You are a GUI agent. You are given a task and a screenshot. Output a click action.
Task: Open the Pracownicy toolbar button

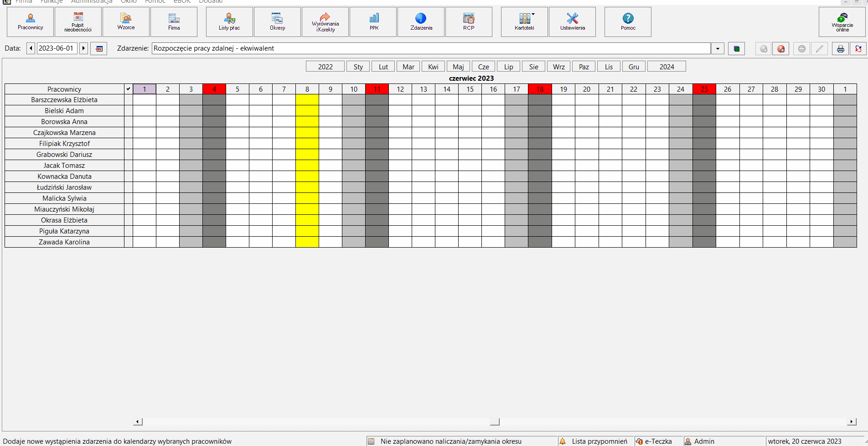pos(31,22)
